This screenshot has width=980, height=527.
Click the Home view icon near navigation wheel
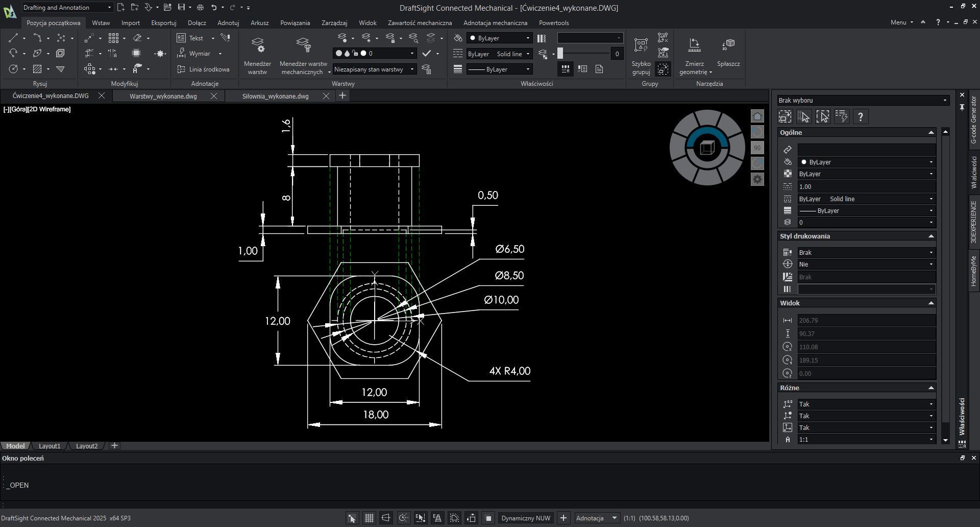[x=757, y=116]
